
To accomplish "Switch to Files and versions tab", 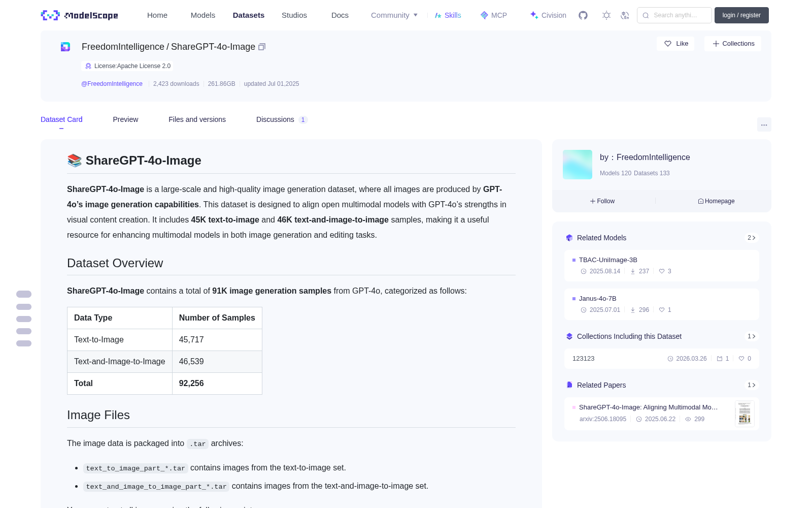I will [x=197, y=119].
